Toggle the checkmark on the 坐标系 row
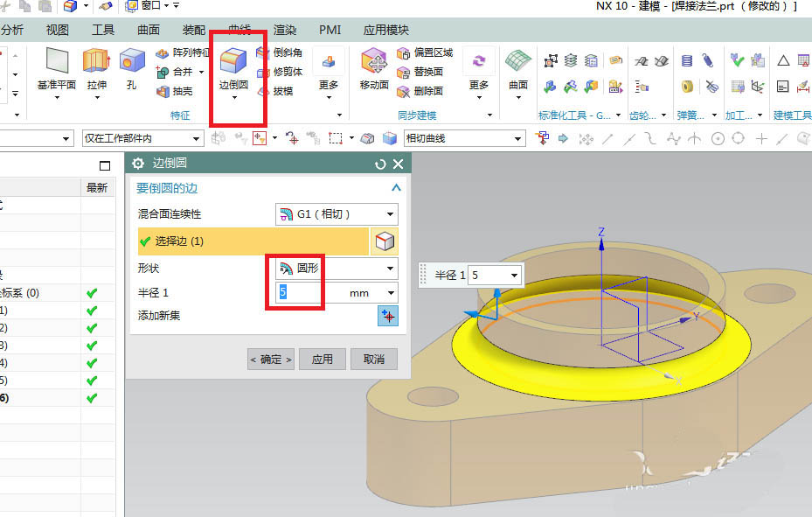812x517 pixels. 92,294
